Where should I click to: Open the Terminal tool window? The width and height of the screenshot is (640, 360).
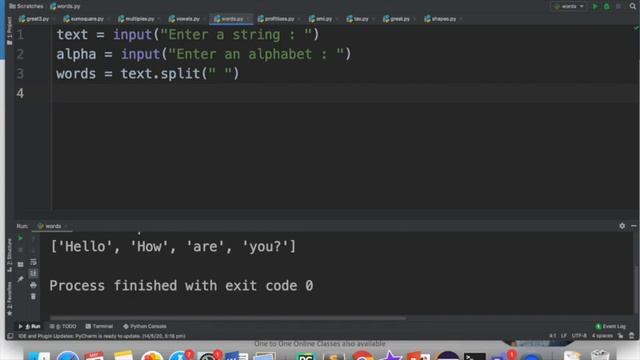point(99,327)
